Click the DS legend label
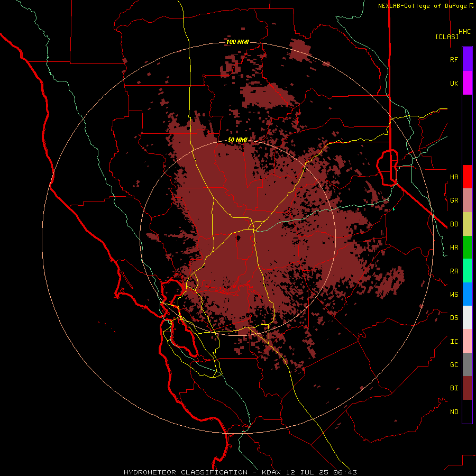Screen dimensions: 476x476 click(x=454, y=318)
